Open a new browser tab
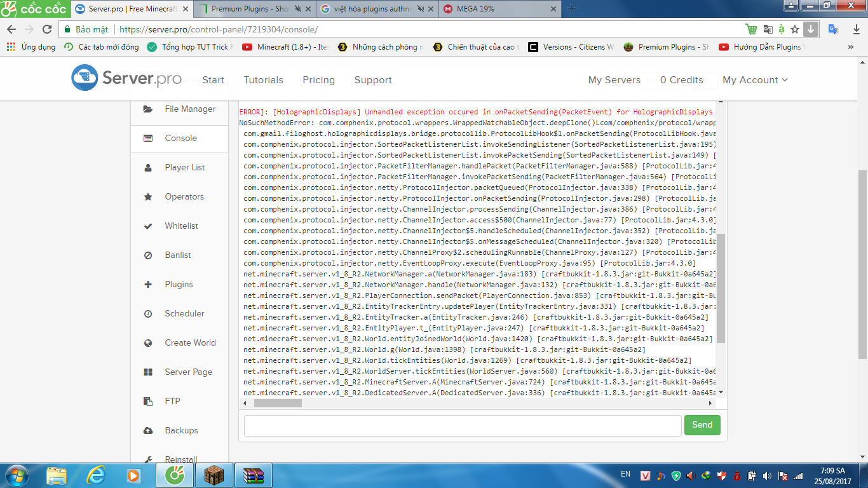The height and width of the screenshot is (488, 868). (x=571, y=9)
